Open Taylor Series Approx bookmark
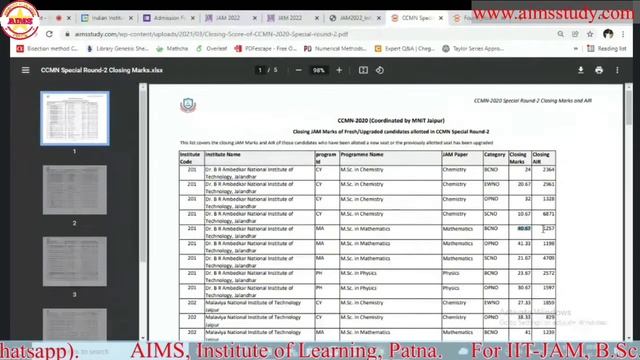 tap(473, 49)
